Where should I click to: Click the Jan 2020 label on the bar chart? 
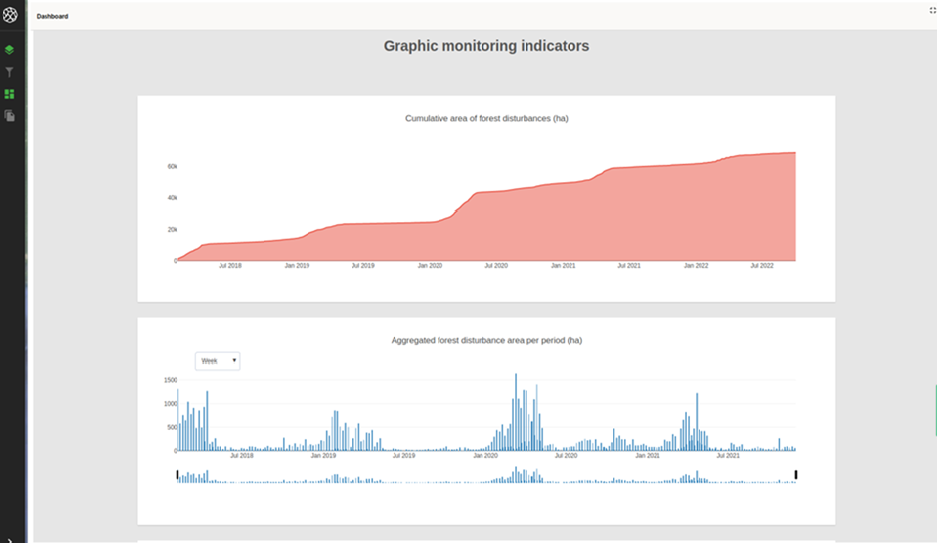click(x=485, y=456)
